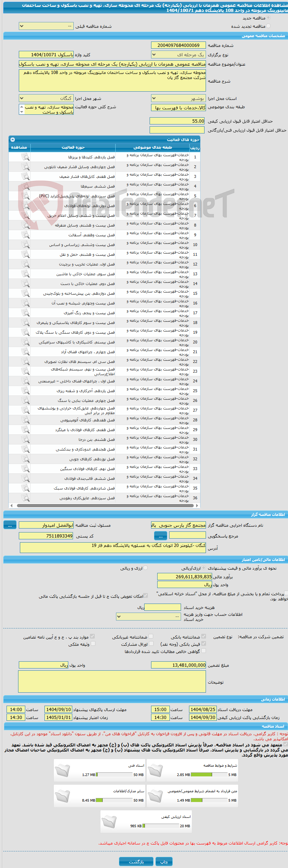288x868 pixels.
Task: Open view icon for row 4
Action: 25,186
